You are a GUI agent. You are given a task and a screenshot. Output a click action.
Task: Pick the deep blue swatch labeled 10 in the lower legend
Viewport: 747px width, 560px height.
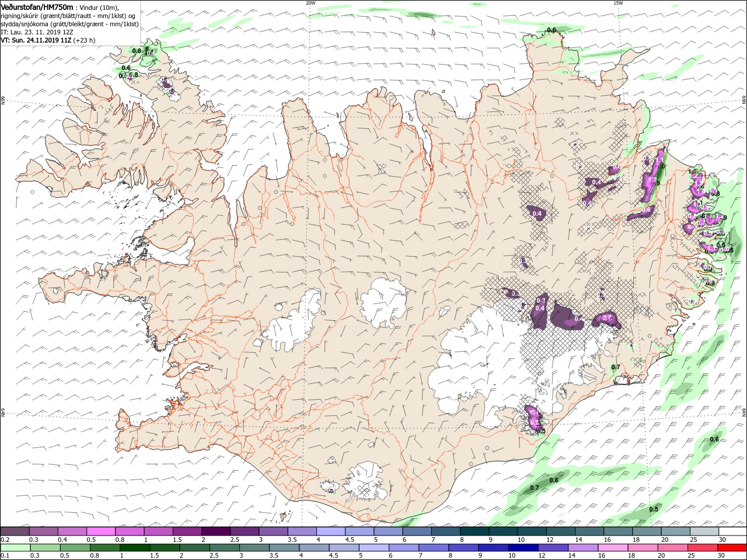(x=523, y=548)
